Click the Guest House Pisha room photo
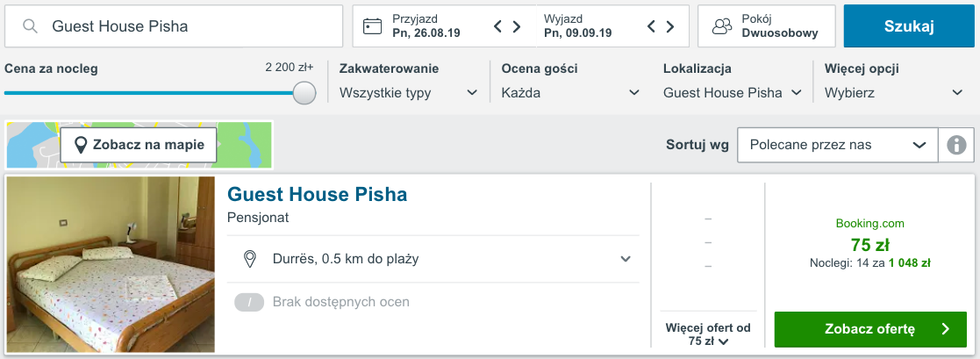980x359 pixels. tap(111, 265)
